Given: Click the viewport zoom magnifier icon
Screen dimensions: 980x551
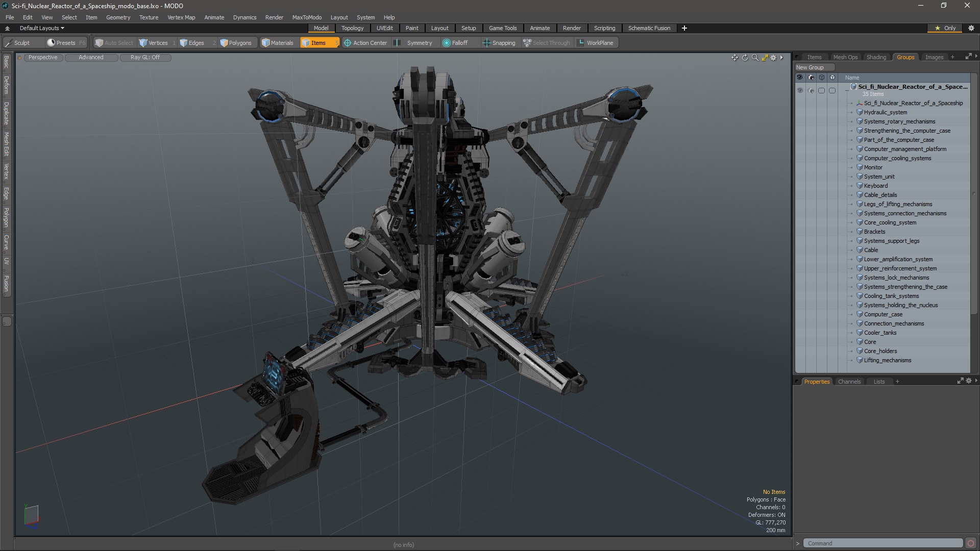Looking at the screenshot, I should [x=755, y=58].
